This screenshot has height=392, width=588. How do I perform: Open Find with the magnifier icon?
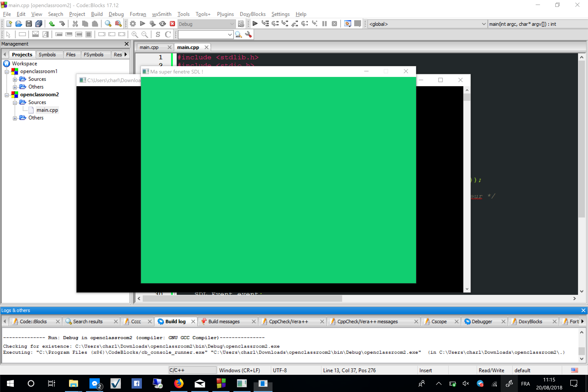108,24
